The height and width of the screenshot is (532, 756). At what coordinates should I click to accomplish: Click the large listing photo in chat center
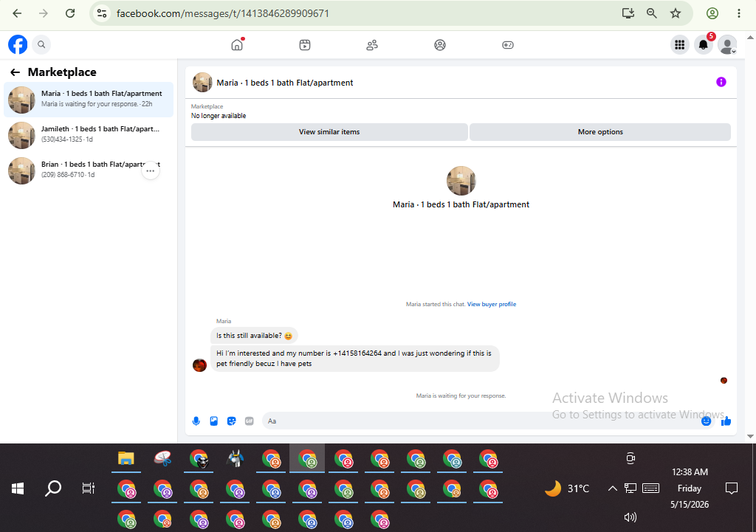pos(461,181)
